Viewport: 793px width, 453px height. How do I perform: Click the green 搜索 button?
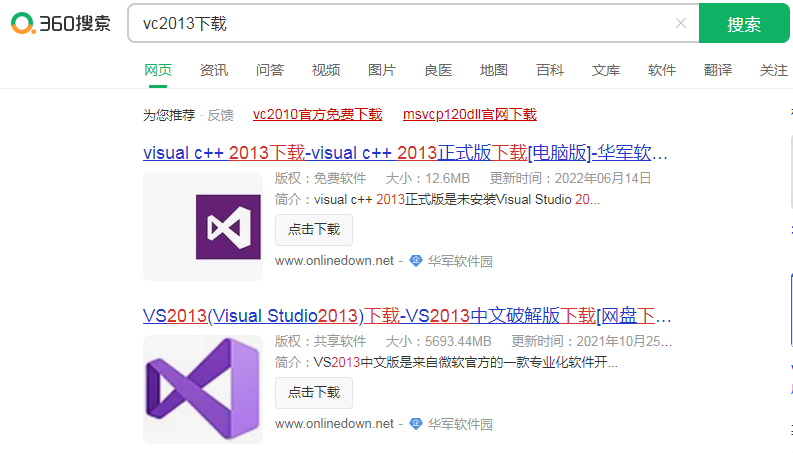744,23
